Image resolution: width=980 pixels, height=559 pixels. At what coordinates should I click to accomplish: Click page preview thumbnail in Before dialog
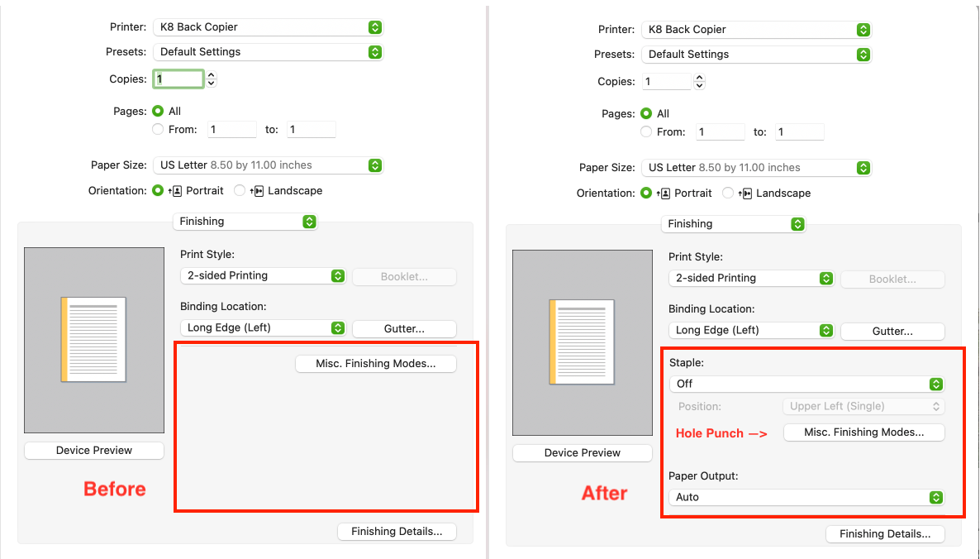pyautogui.click(x=93, y=340)
